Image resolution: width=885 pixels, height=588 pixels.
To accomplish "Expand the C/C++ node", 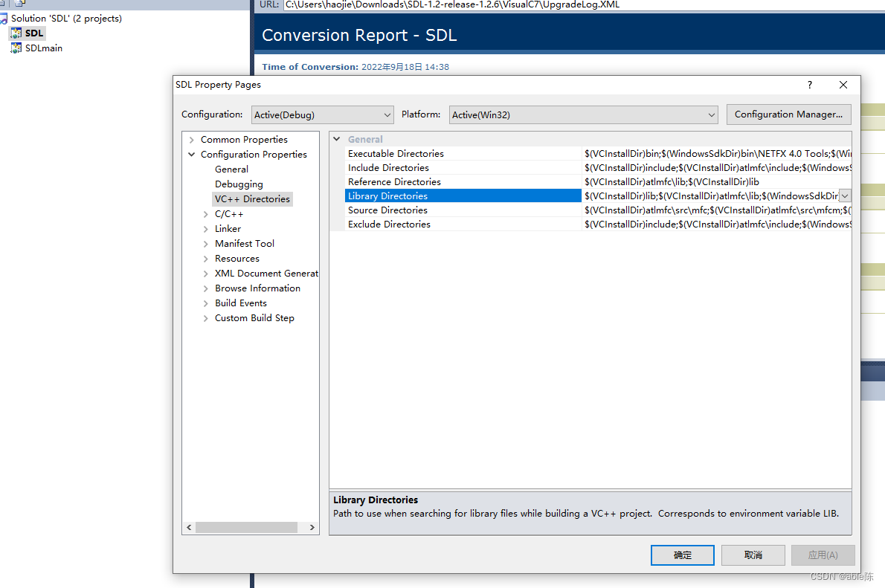I will pos(205,214).
